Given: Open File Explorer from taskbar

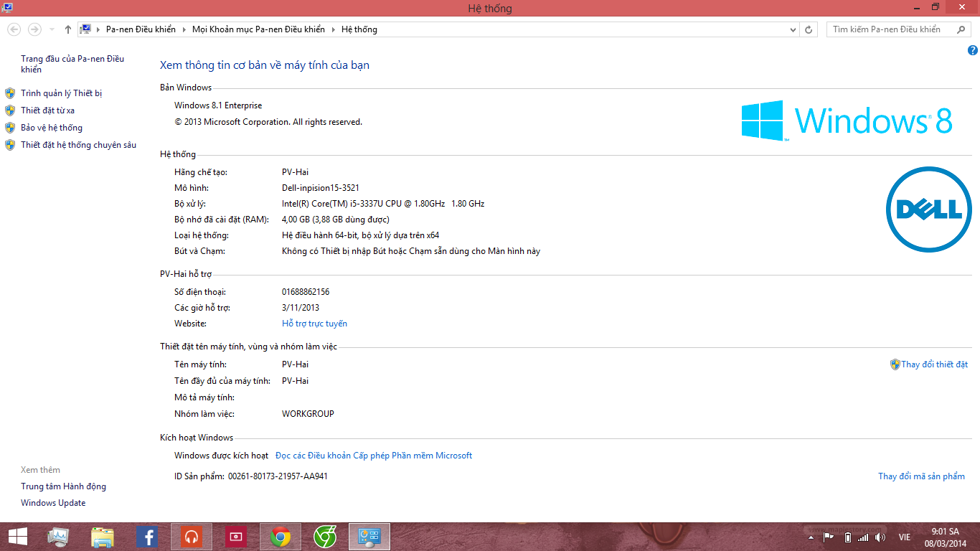Looking at the screenshot, I should [x=103, y=537].
